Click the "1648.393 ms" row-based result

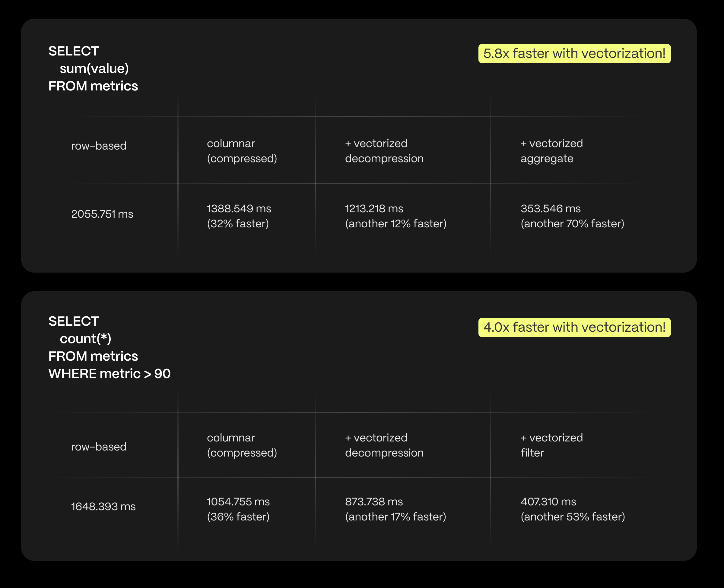click(x=103, y=506)
